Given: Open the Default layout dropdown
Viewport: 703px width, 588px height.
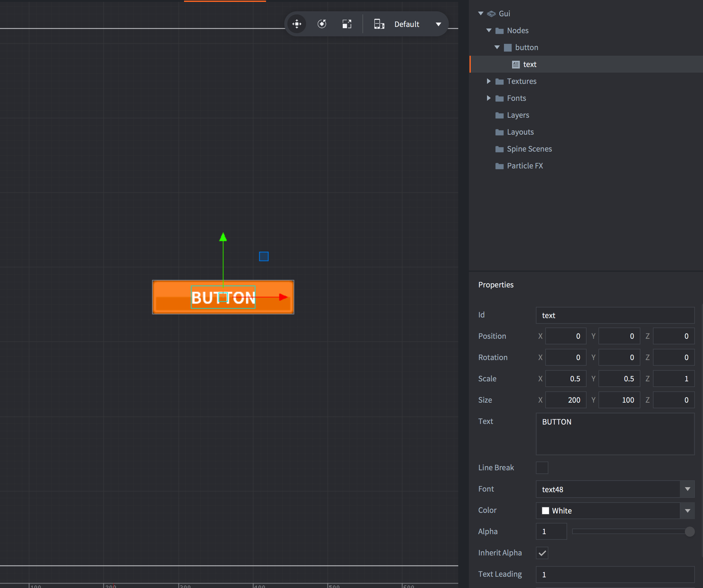Looking at the screenshot, I should [439, 24].
